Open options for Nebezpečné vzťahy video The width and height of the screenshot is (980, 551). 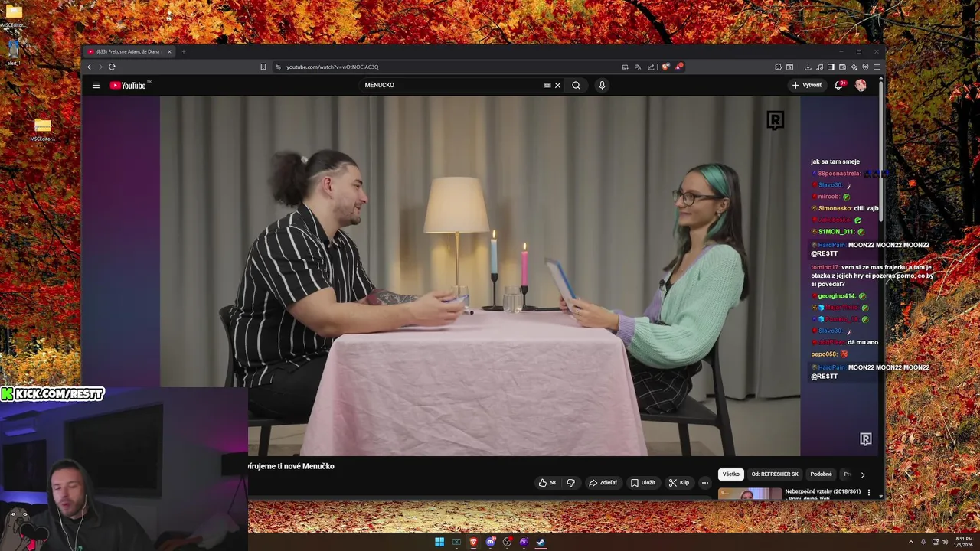coord(868,493)
